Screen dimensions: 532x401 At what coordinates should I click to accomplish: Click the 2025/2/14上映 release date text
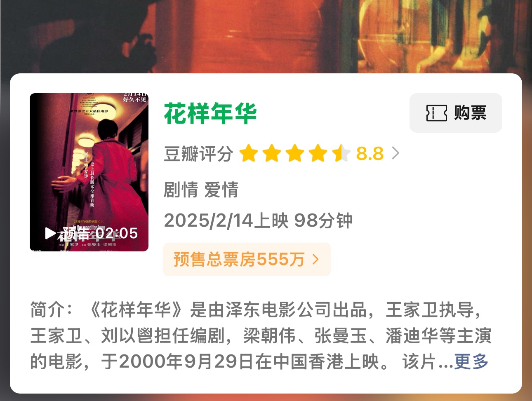click(x=226, y=220)
